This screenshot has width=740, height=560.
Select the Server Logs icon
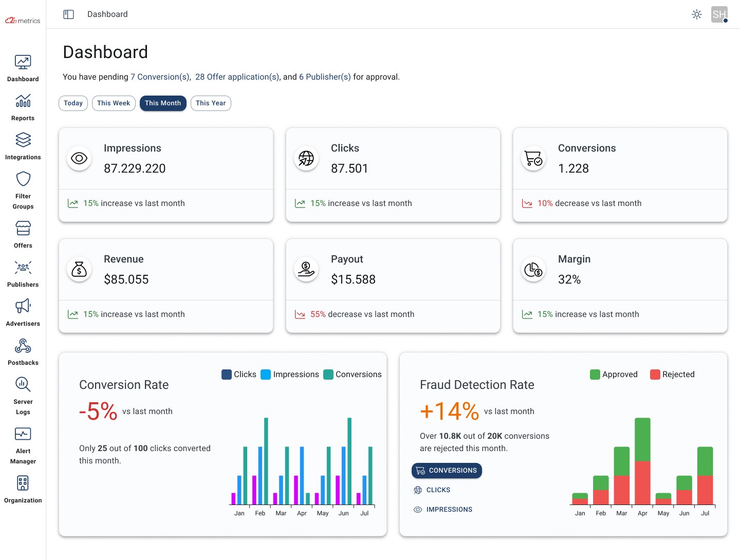tap(23, 385)
